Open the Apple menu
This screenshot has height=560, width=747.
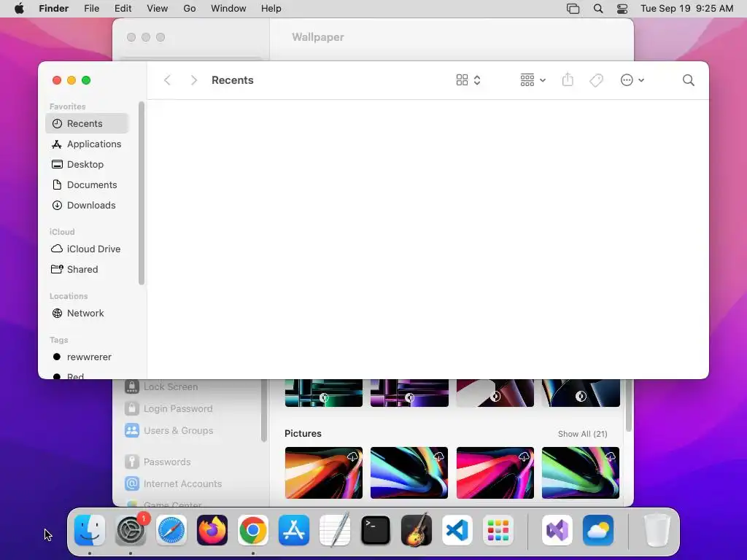(x=19, y=9)
